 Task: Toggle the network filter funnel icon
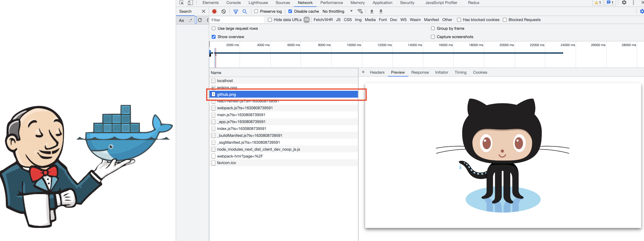tap(235, 11)
